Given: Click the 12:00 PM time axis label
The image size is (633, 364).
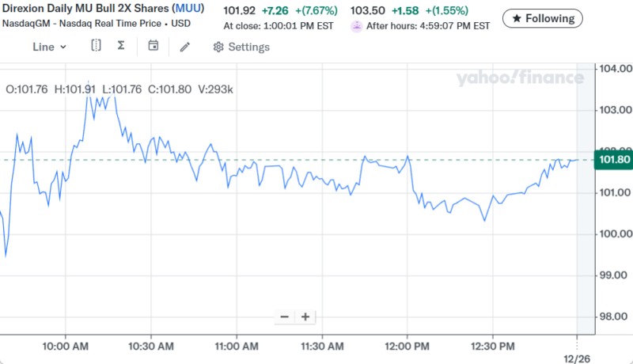Looking at the screenshot, I should click(x=407, y=346).
